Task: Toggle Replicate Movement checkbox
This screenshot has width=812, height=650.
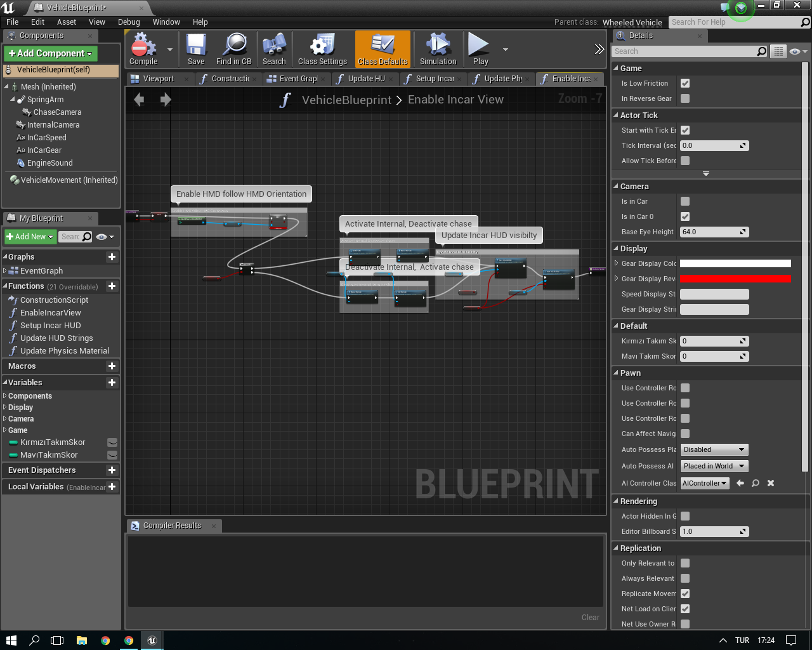Action: (x=685, y=594)
